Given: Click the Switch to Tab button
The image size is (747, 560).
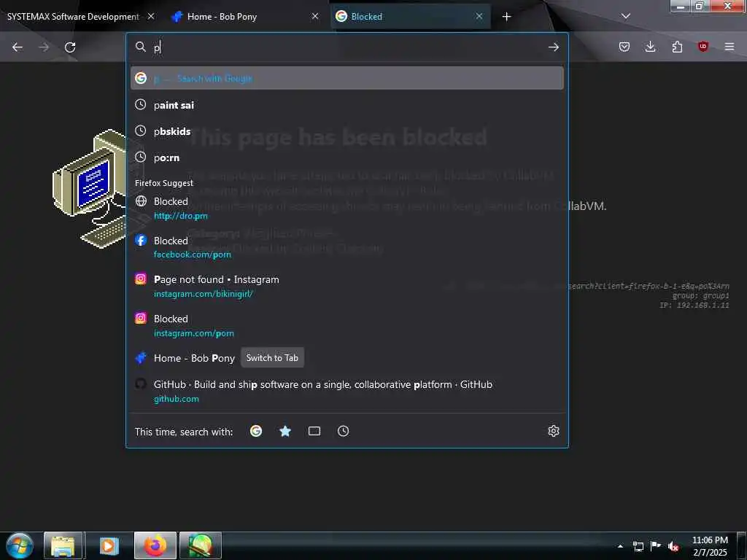Looking at the screenshot, I should coord(272,357).
